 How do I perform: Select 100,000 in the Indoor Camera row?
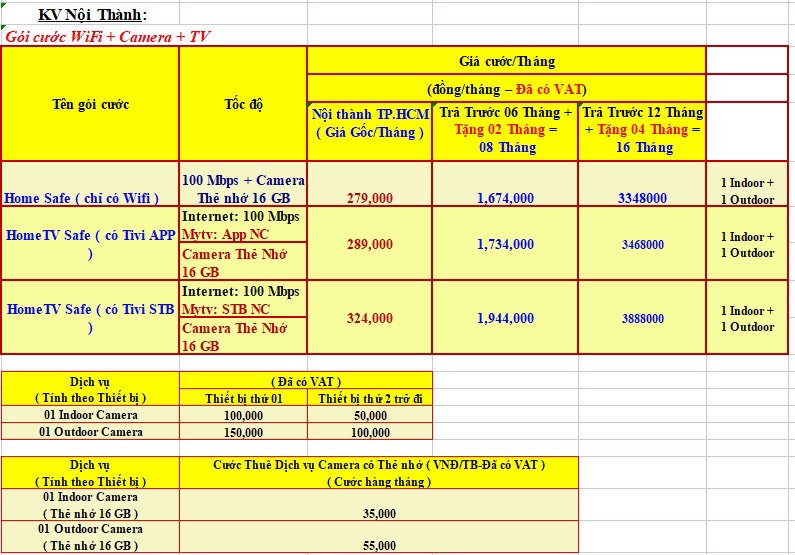243,415
